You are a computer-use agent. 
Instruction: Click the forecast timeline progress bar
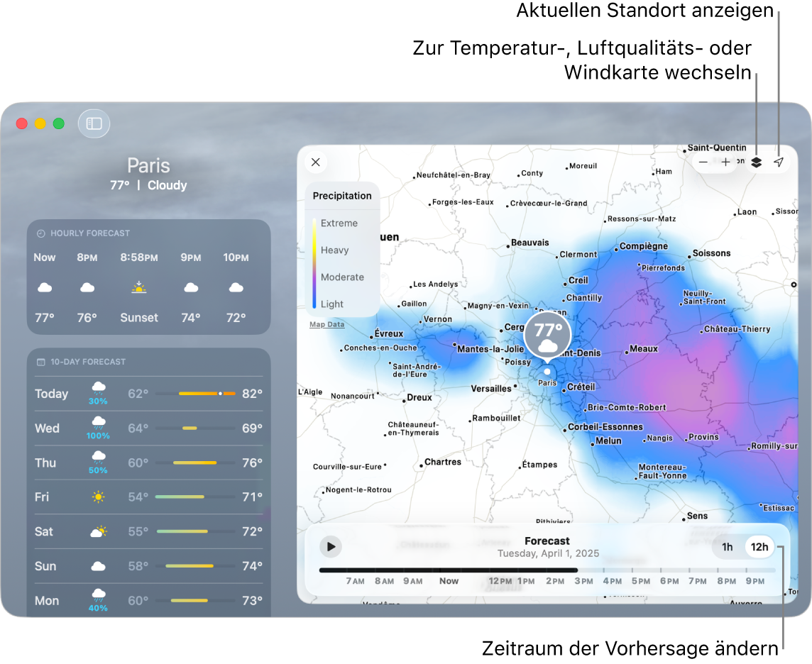pyautogui.click(x=447, y=570)
